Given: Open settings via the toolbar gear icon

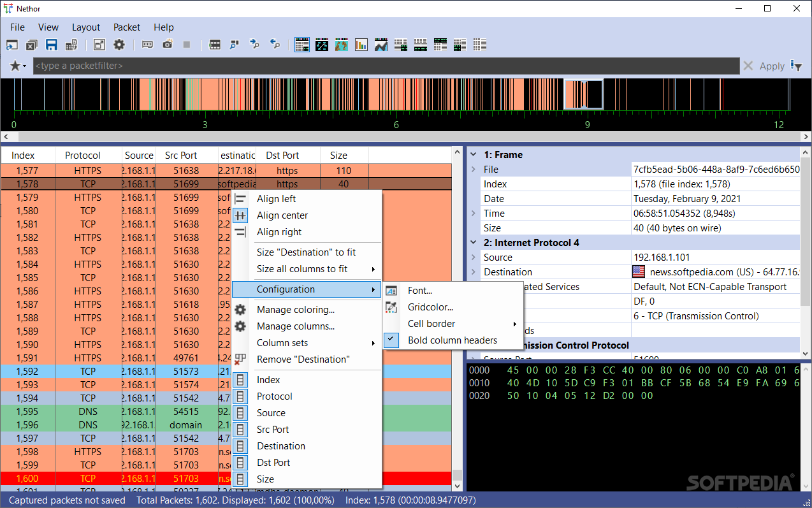Looking at the screenshot, I should (x=119, y=45).
